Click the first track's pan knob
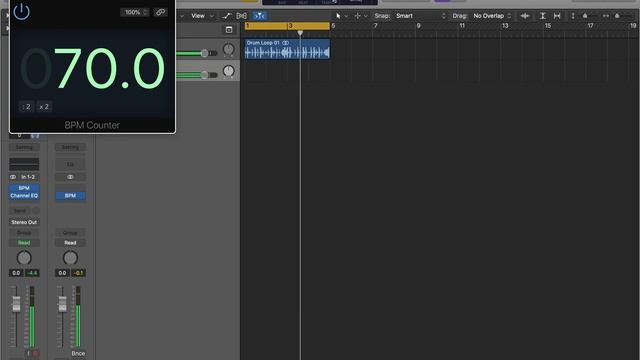The width and height of the screenshot is (640, 360). 229,50
